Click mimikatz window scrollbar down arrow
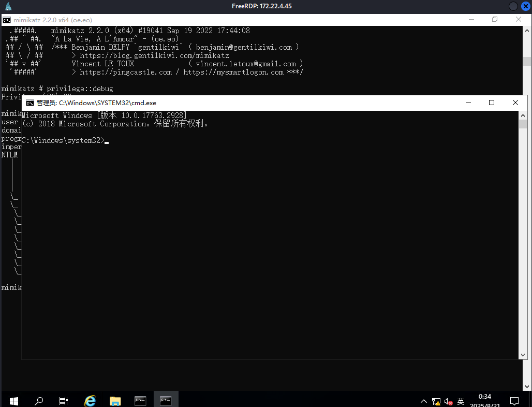 tap(527, 387)
